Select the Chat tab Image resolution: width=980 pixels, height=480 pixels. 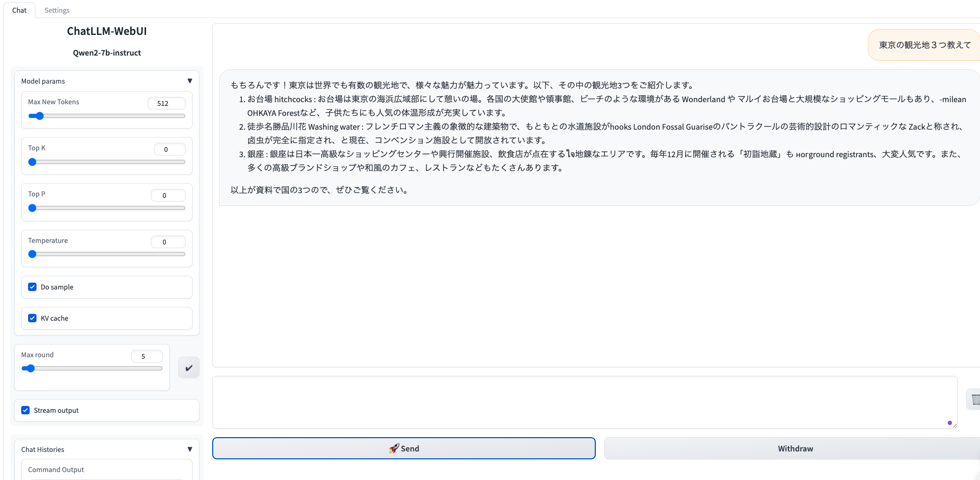(x=20, y=10)
